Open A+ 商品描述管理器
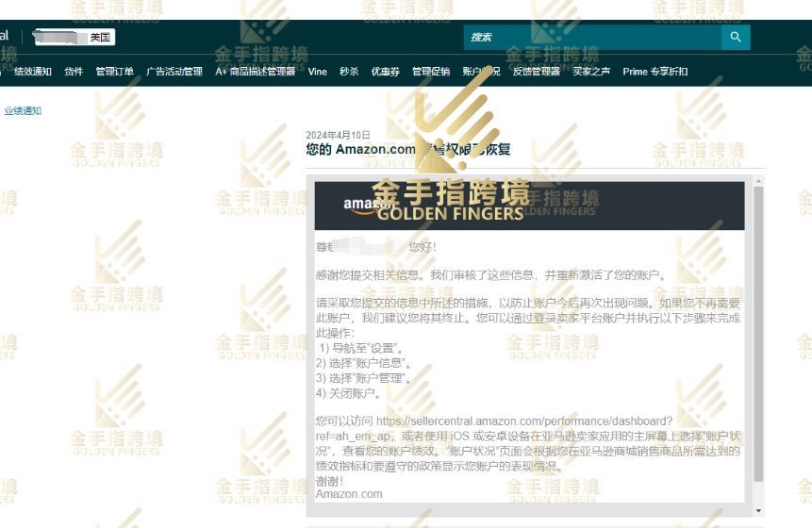812x528 pixels. click(256, 72)
